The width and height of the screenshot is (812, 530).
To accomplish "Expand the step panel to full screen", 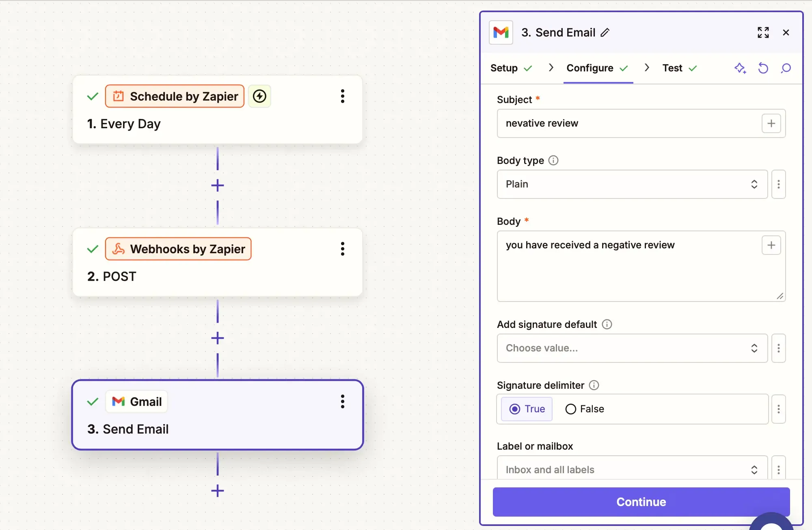I will (763, 32).
